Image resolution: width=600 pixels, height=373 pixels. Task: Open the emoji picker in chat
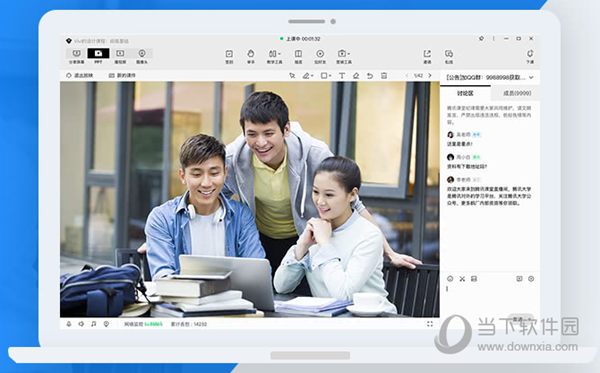point(450,279)
